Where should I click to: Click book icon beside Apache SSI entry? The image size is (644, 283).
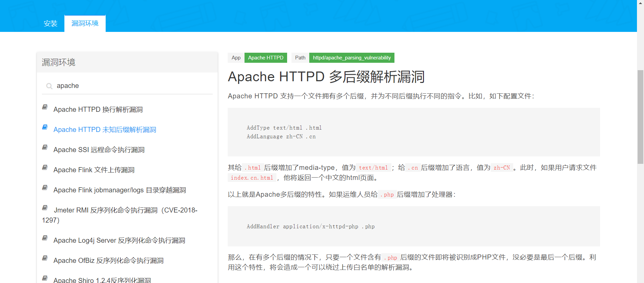pyautogui.click(x=45, y=147)
